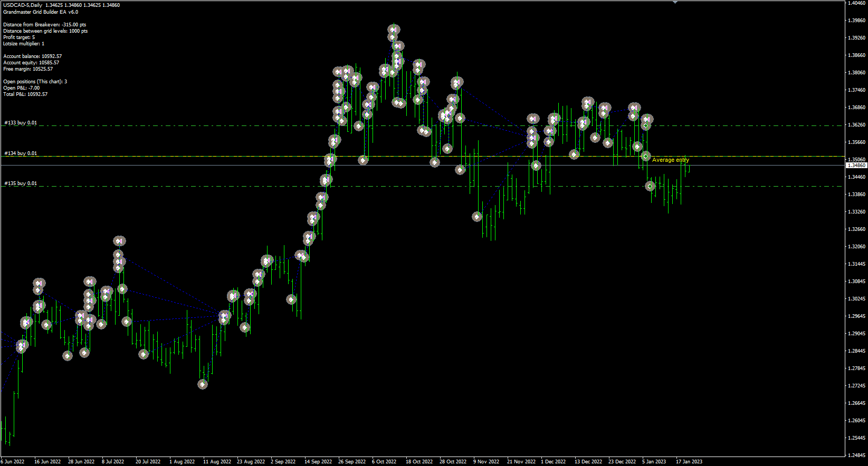
Task: Select the isolated trade marker at November 2022 low
Action: [477, 216]
